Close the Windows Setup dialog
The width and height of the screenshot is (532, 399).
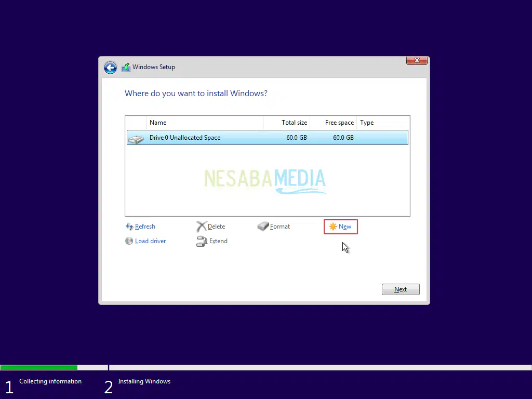pos(417,60)
